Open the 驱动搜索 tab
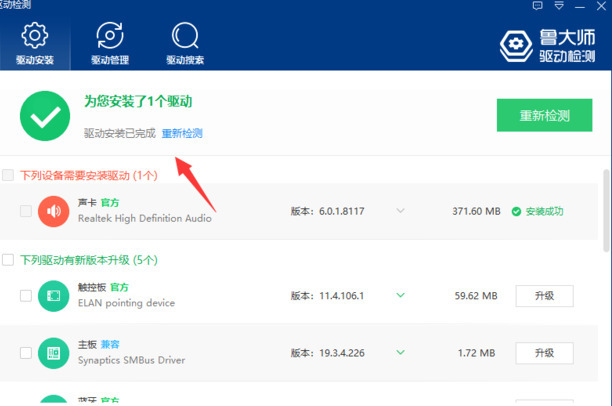The height and width of the screenshot is (406, 612). 185,44
